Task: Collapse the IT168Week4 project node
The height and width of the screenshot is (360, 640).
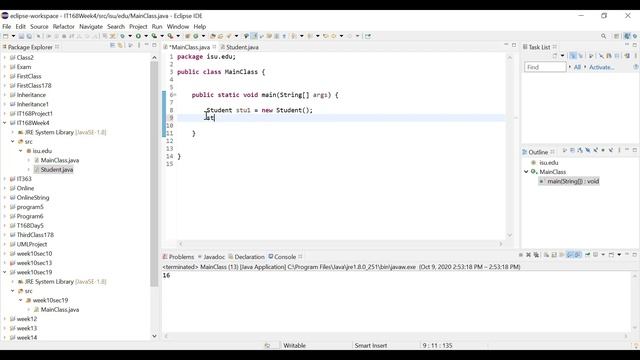Action: tap(5, 123)
